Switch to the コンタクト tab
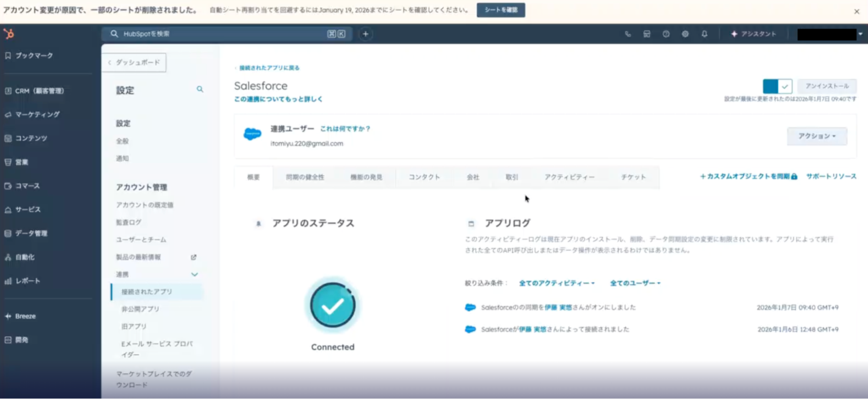 coord(424,177)
